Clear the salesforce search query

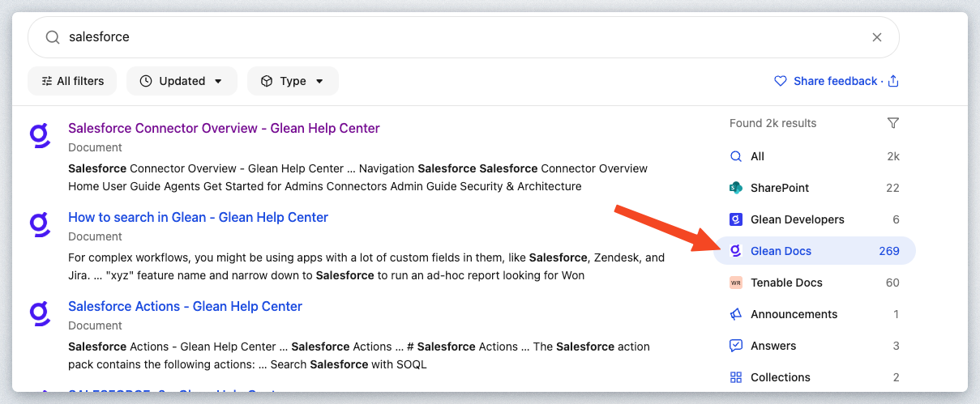(x=876, y=37)
